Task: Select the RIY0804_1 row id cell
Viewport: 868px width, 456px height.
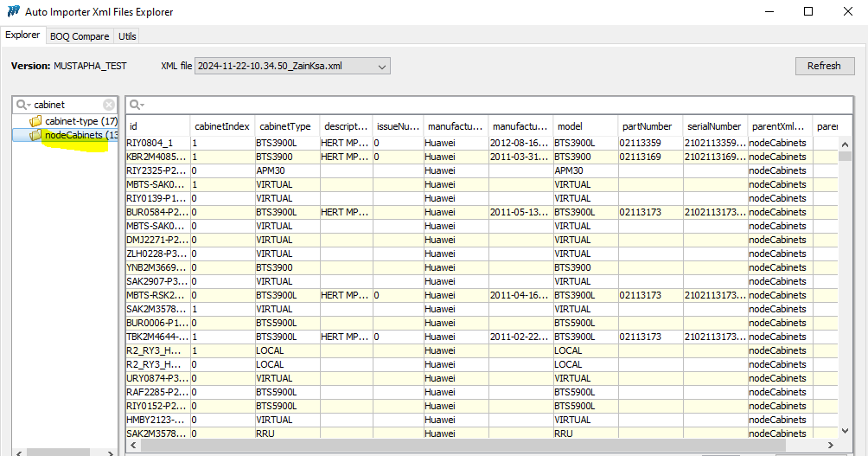Action: pyautogui.click(x=156, y=143)
